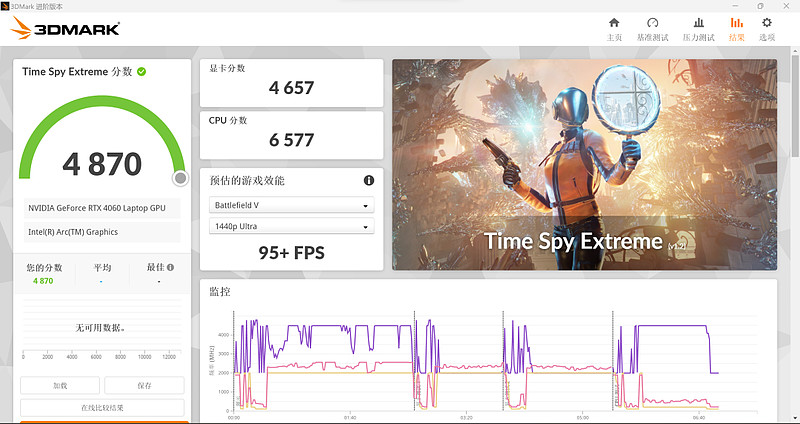The height and width of the screenshot is (424, 800).
Task: Click the overall score 4 870 in gauge
Action: click(102, 164)
